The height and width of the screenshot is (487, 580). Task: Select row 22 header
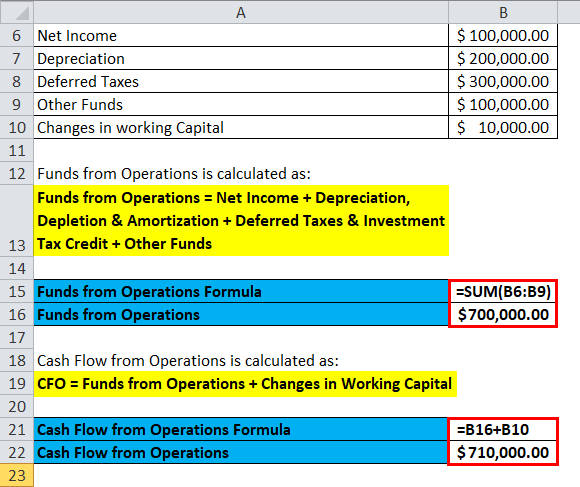pos(17,452)
